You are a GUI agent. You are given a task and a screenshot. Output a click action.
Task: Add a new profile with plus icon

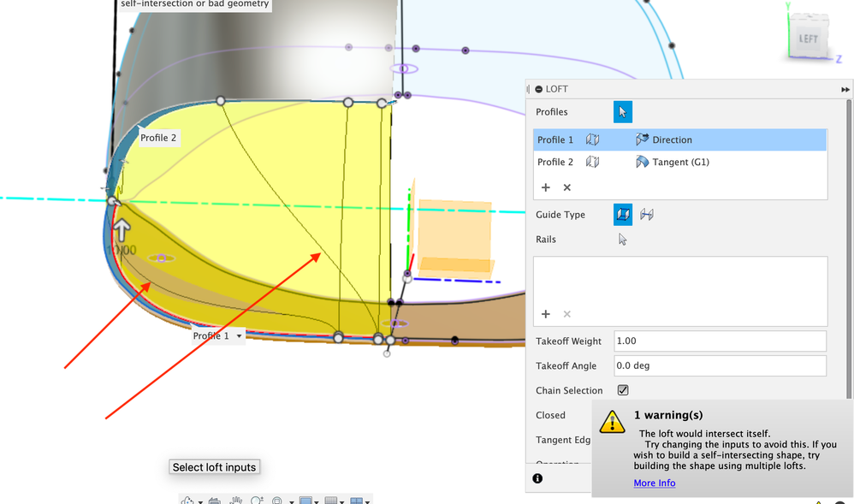pos(545,187)
